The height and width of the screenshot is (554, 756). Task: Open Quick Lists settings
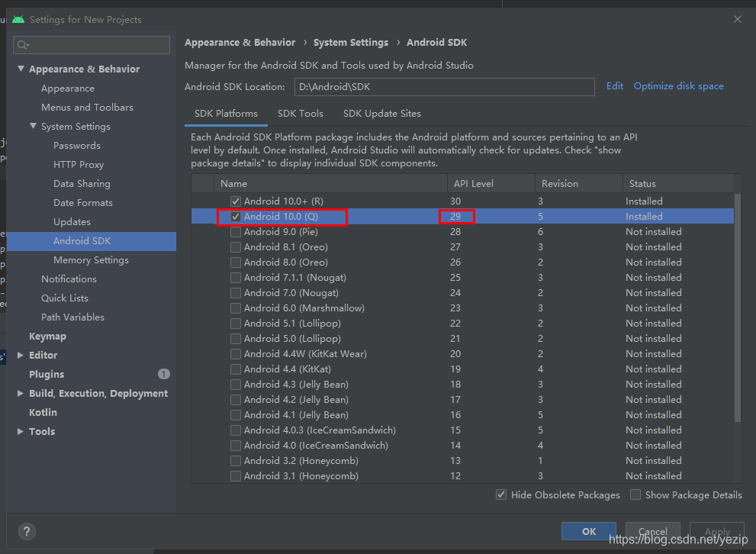[x=65, y=298]
